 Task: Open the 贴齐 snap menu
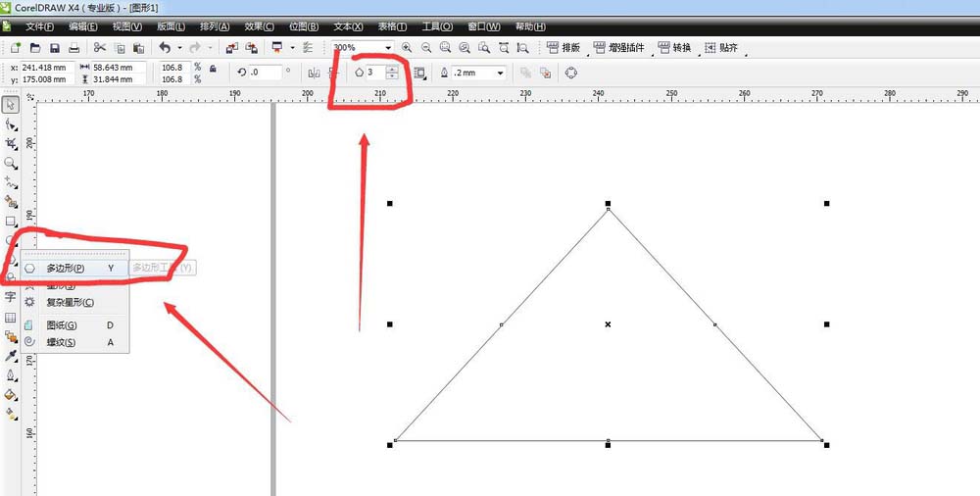[x=721, y=47]
